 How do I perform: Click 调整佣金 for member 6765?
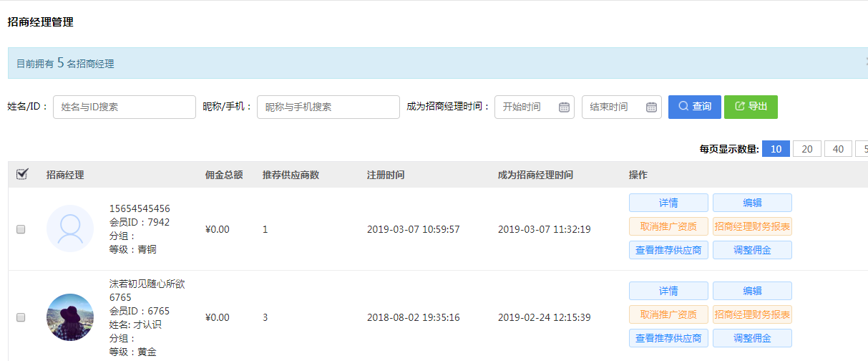coord(752,338)
